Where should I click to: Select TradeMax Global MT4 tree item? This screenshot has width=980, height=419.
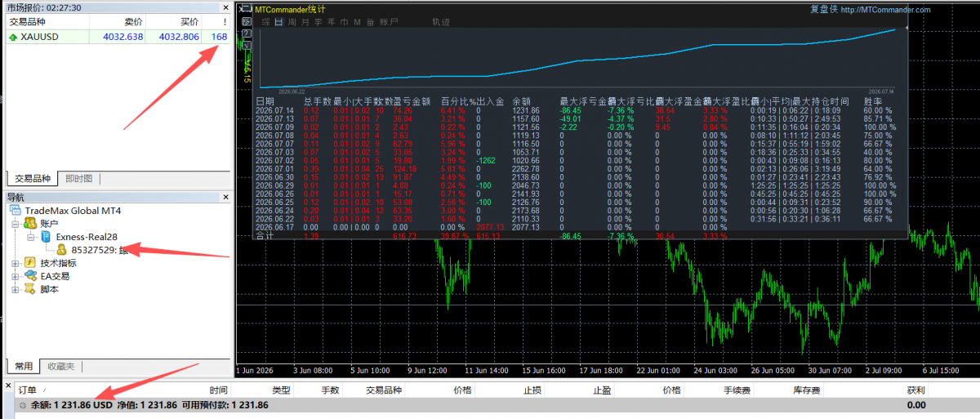[x=73, y=211]
